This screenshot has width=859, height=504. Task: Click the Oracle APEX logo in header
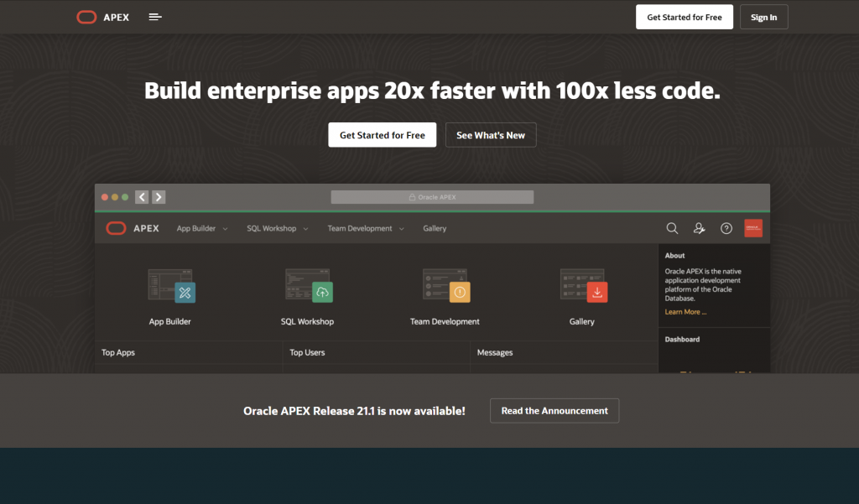(102, 17)
